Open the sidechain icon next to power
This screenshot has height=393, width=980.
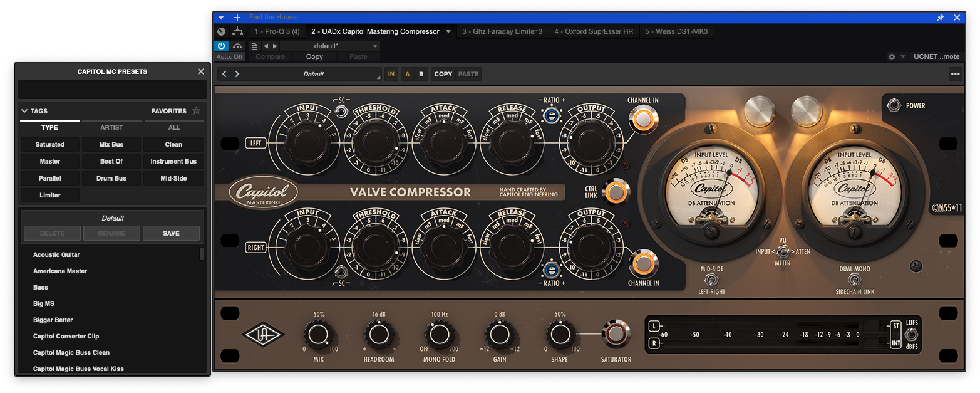(x=237, y=46)
